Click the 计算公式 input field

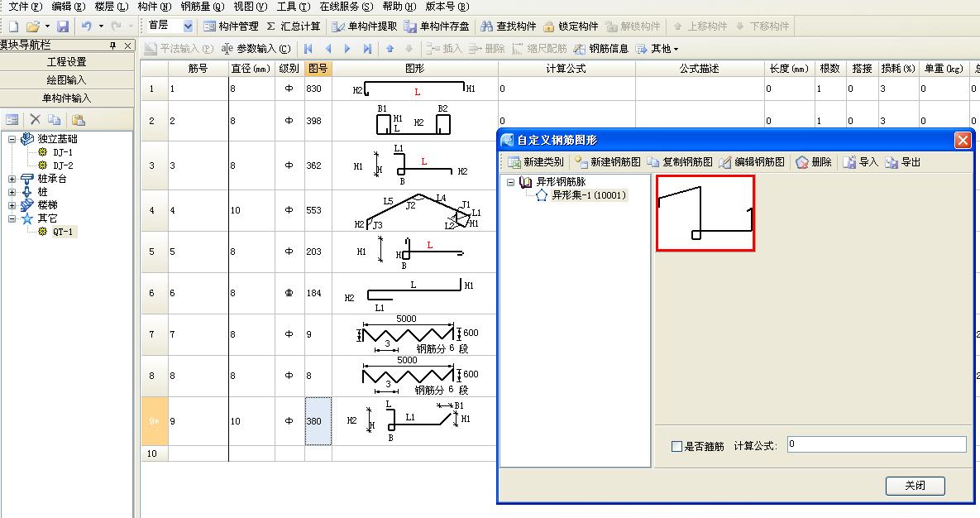[877, 445]
